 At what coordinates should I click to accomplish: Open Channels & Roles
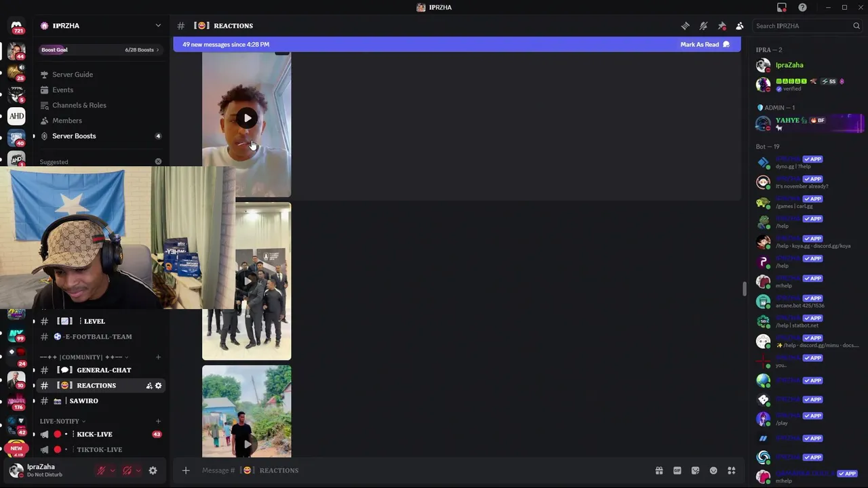click(79, 105)
